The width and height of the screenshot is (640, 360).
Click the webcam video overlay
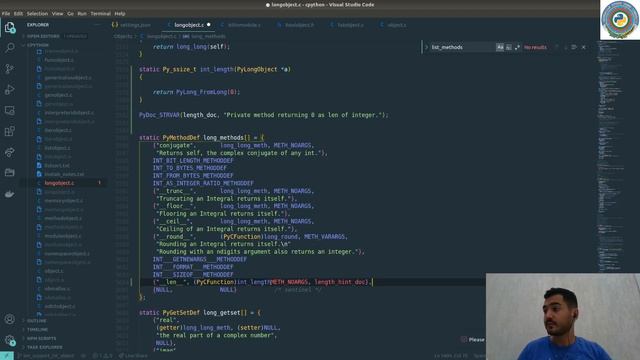click(x=563, y=317)
